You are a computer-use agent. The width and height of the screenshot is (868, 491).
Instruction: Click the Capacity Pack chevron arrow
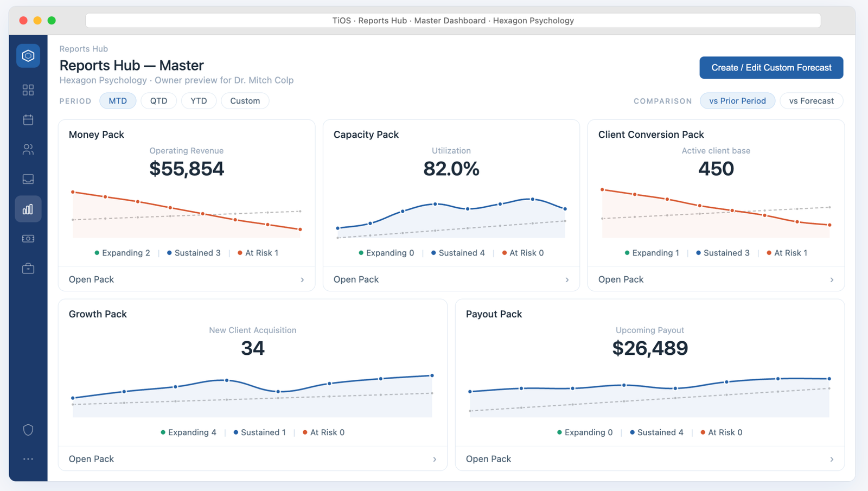567,280
